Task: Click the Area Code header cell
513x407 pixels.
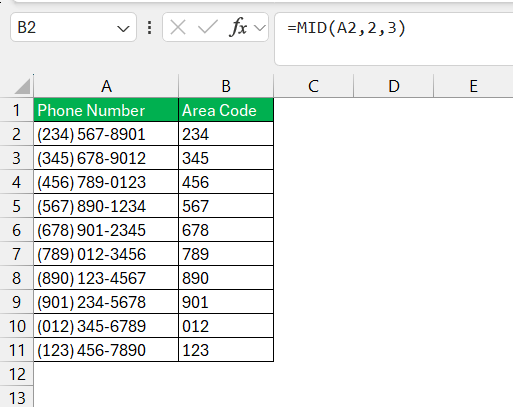Action: tap(226, 110)
